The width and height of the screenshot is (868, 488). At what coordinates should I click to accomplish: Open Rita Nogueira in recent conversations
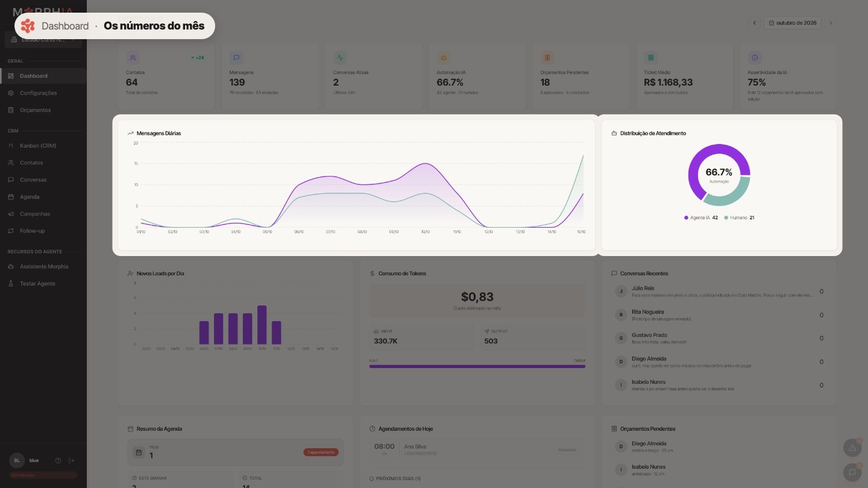(x=719, y=315)
